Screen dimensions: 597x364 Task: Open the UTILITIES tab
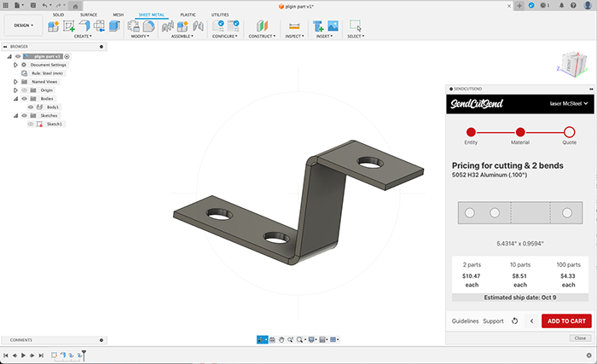(x=219, y=14)
